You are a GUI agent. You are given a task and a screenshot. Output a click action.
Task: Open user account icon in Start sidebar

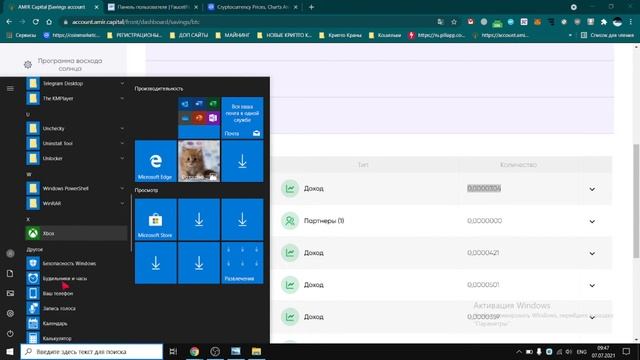click(x=10, y=253)
